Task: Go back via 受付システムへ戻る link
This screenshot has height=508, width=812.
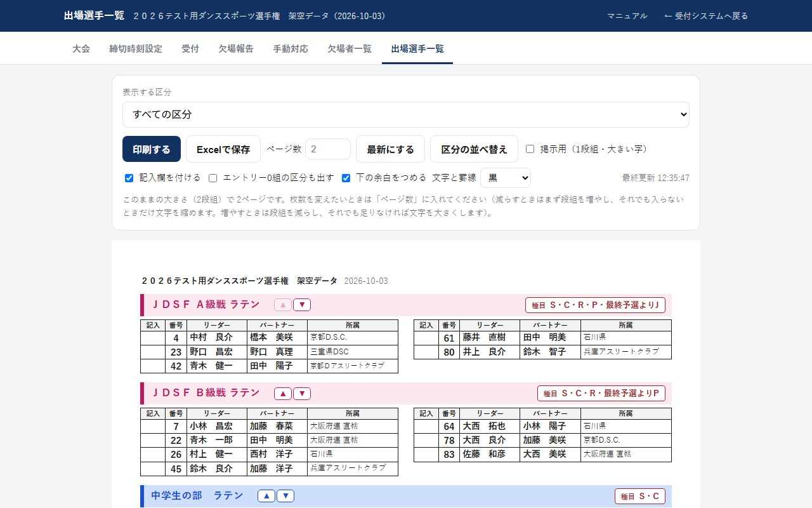Action: click(706, 16)
